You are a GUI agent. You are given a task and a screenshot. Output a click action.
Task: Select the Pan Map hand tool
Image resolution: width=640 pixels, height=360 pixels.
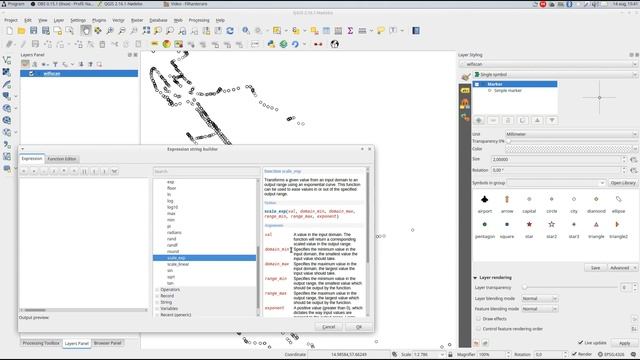point(86,31)
